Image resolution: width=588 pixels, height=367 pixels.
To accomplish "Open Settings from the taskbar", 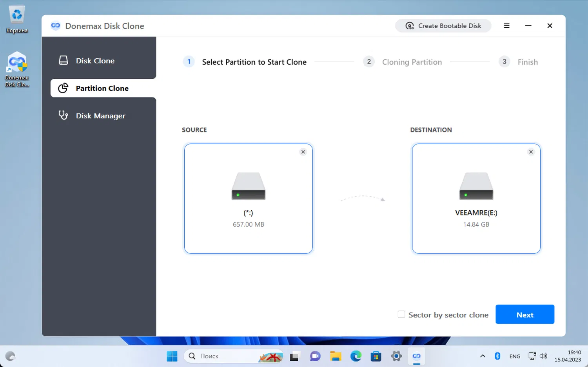I will pyautogui.click(x=396, y=356).
